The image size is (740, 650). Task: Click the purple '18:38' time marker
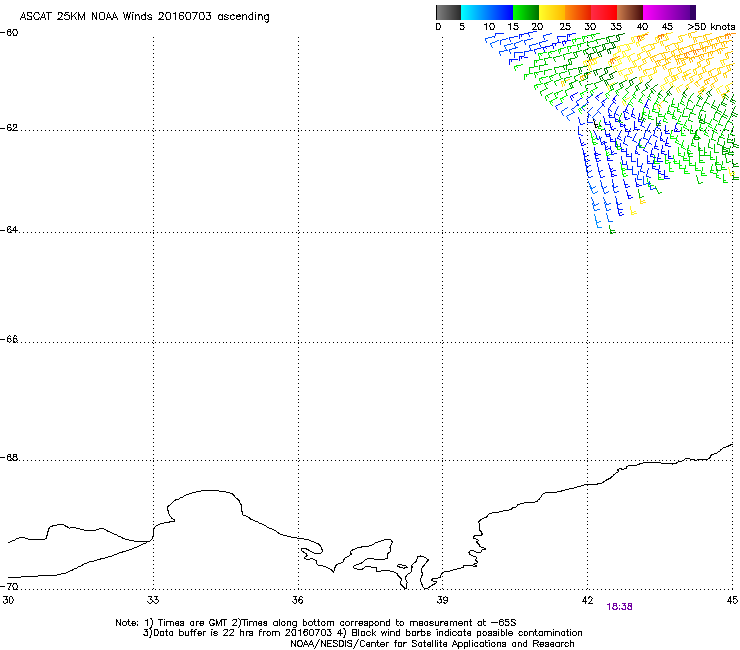pyautogui.click(x=619, y=607)
